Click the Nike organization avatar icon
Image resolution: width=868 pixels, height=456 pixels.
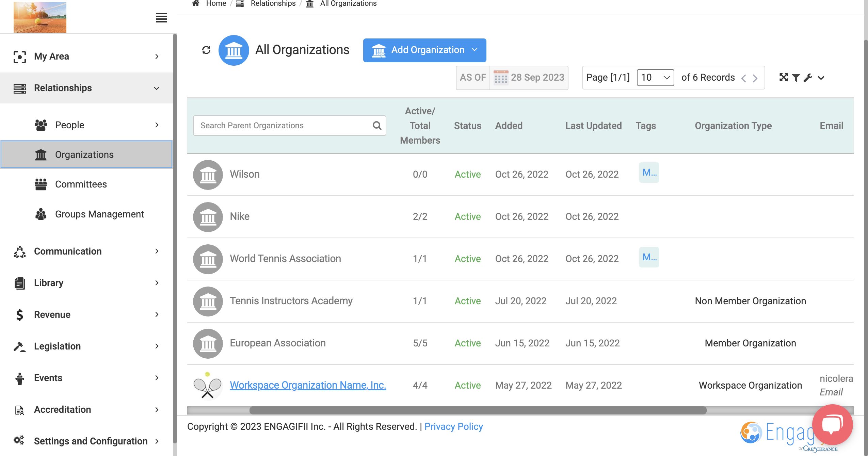(x=208, y=217)
